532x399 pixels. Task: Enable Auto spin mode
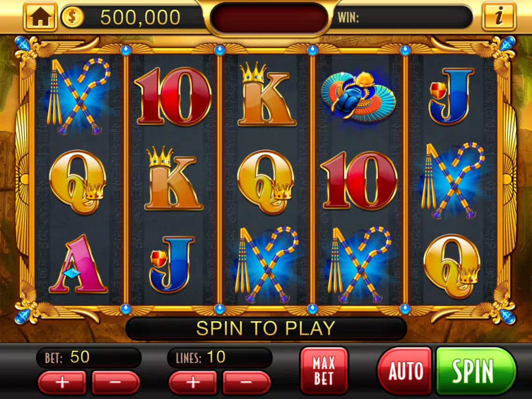[405, 370]
